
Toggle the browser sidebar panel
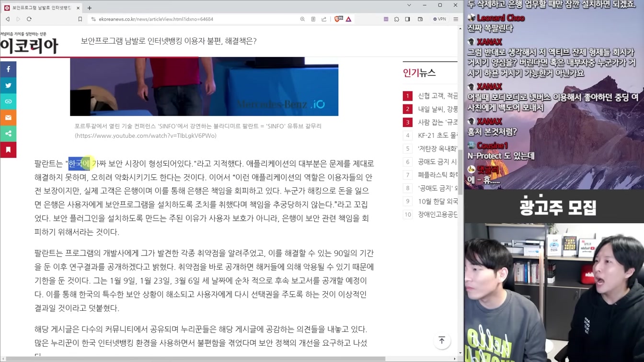tap(407, 19)
